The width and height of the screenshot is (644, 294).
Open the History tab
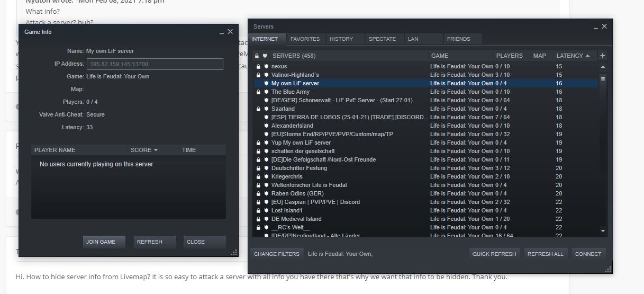(341, 39)
